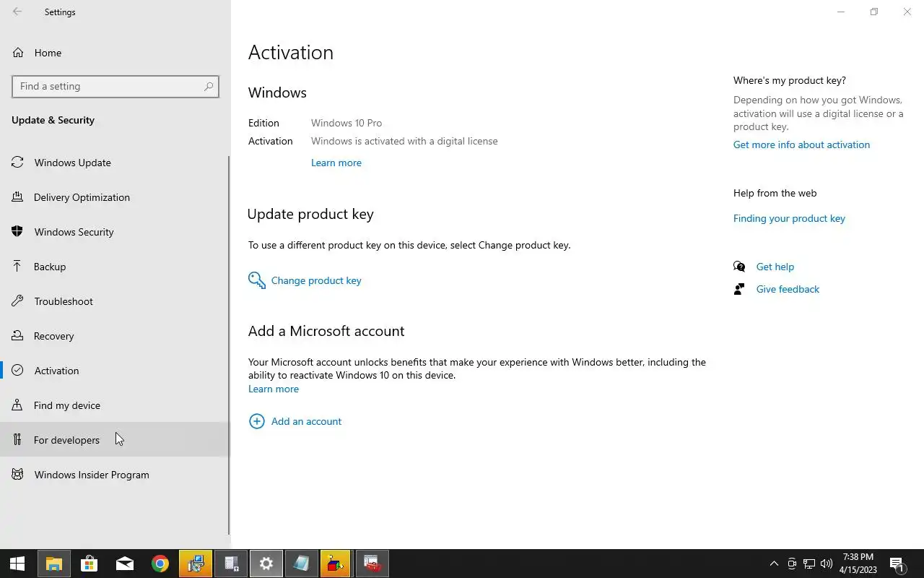Click the Home house icon in sidebar
This screenshot has height=578, width=924.
pyautogui.click(x=18, y=53)
